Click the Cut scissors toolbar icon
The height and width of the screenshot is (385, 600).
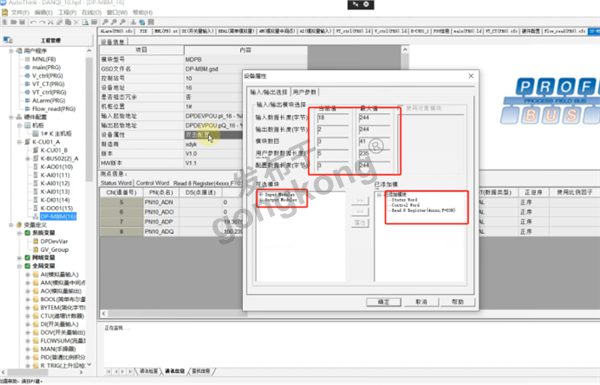click(51, 22)
